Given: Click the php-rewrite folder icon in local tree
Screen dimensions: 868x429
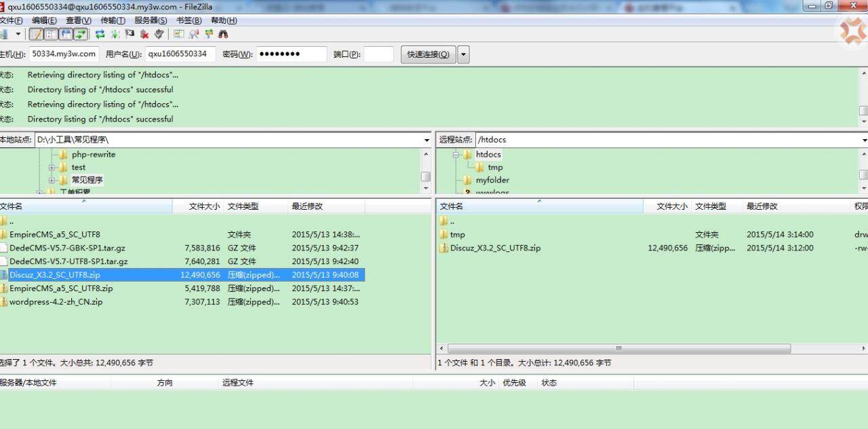Looking at the screenshot, I should [x=64, y=154].
